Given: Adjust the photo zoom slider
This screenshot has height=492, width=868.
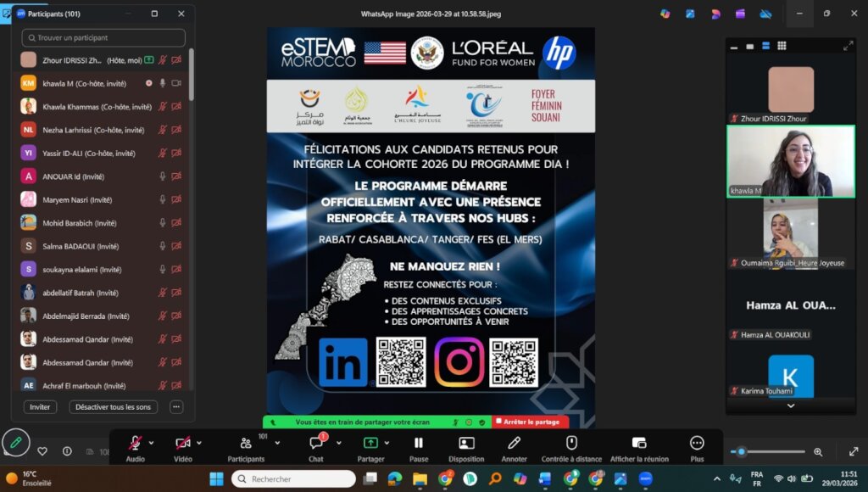Looking at the screenshot, I should [768, 451].
